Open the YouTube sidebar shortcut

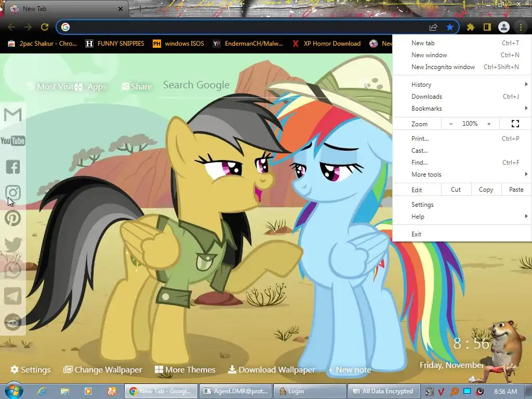[13, 141]
